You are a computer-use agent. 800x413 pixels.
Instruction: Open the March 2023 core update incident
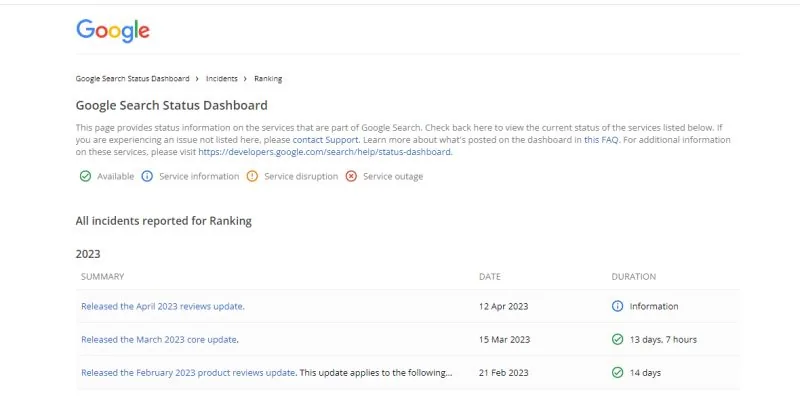pyautogui.click(x=159, y=339)
